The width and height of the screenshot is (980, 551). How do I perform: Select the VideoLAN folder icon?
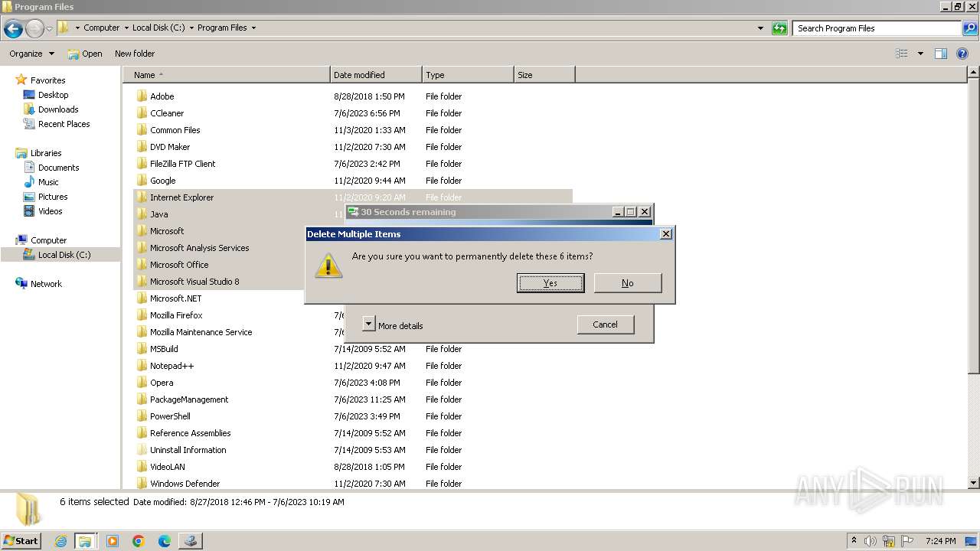point(142,467)
